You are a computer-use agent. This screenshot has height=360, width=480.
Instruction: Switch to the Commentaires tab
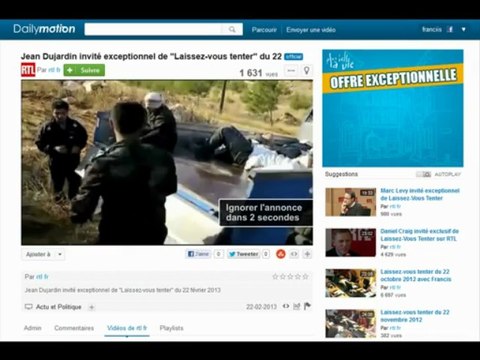click(74, 328)
